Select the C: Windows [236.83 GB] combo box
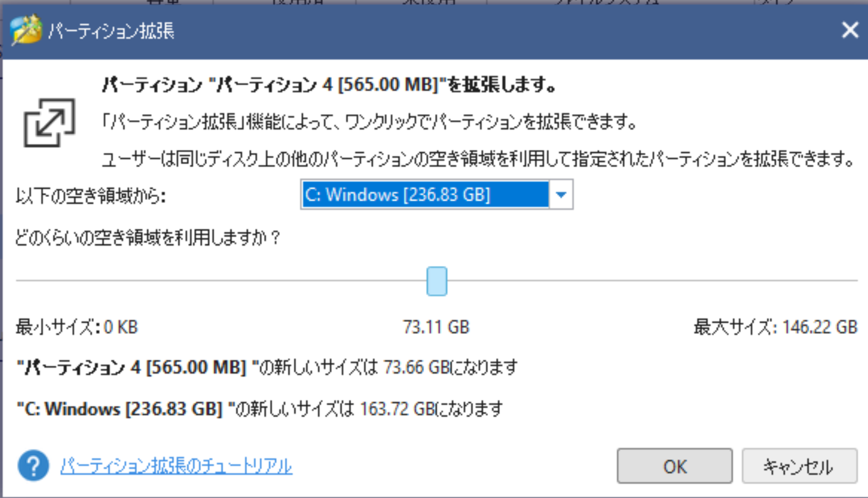 click(x=437, y=195)
